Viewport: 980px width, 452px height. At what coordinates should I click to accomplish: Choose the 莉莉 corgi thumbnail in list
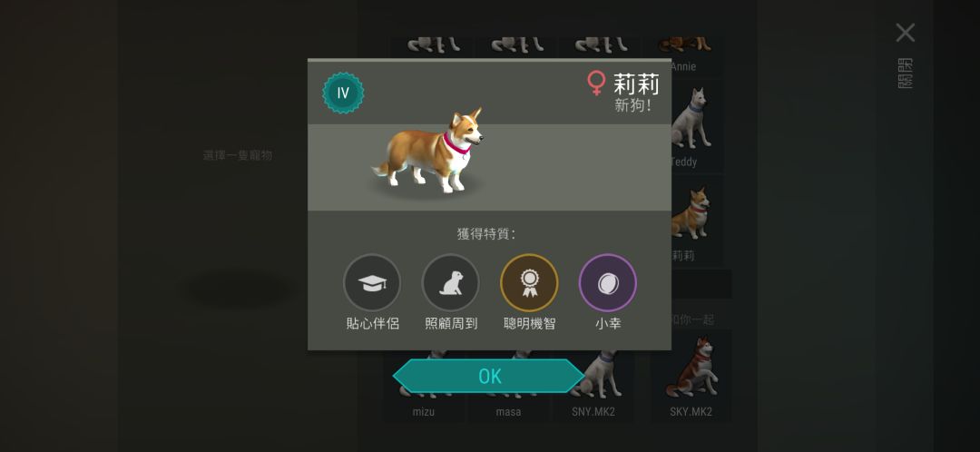[x=690, y=222]
